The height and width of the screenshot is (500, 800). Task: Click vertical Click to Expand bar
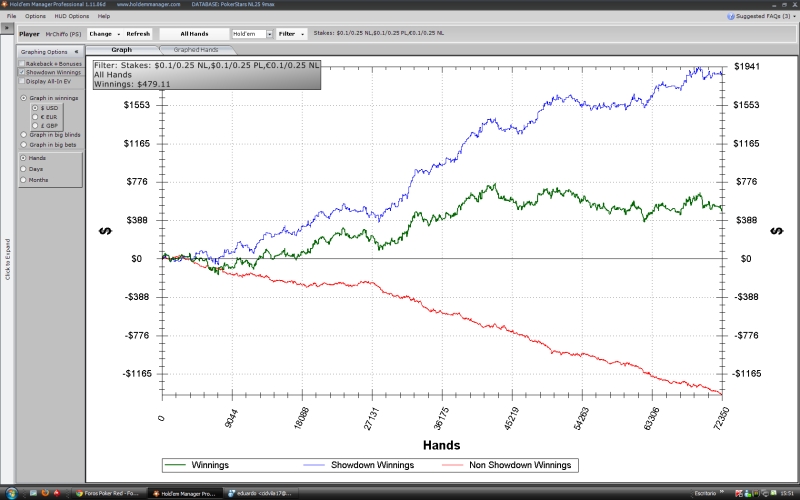tap(8, 259)
